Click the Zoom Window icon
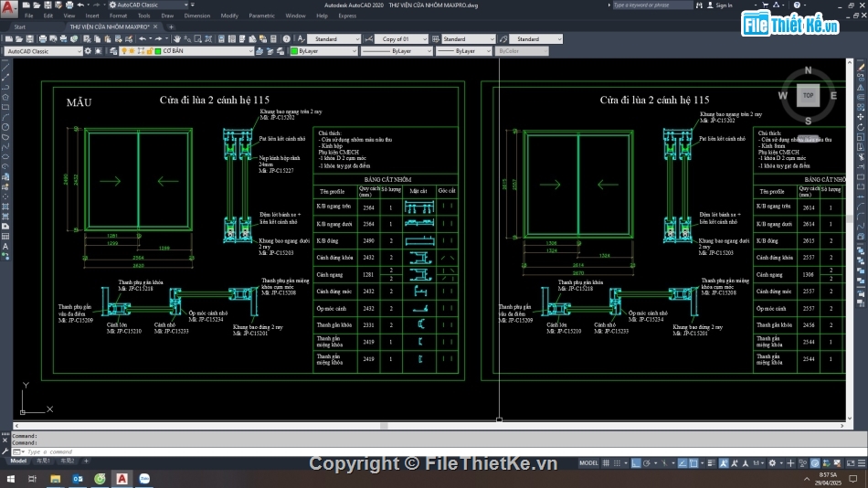The image size is (868, 488). click(198, 38)
